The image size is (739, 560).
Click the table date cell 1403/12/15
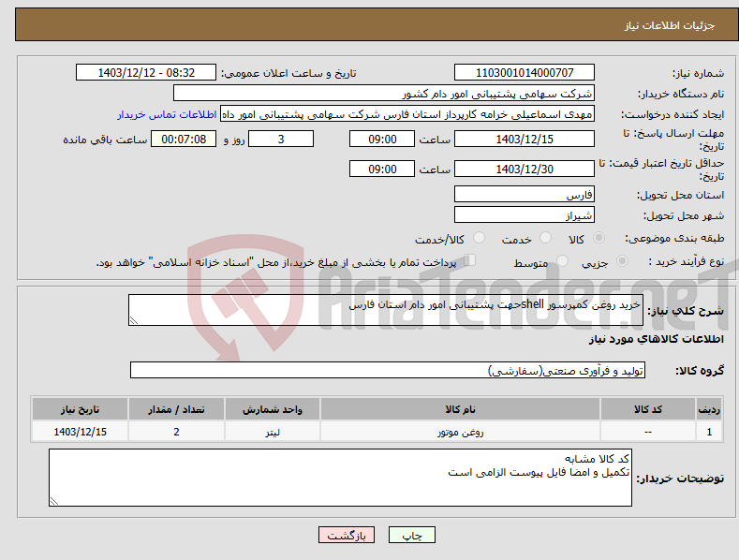coord(81,432)
